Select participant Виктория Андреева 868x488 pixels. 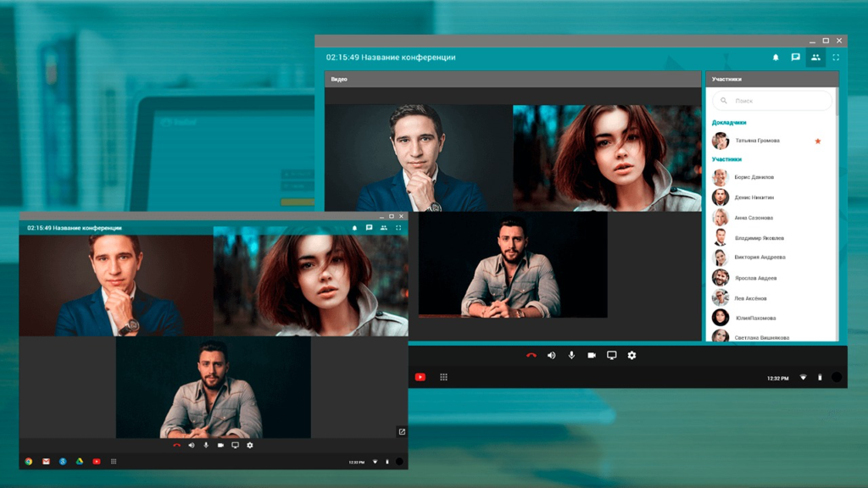[759, 257]
